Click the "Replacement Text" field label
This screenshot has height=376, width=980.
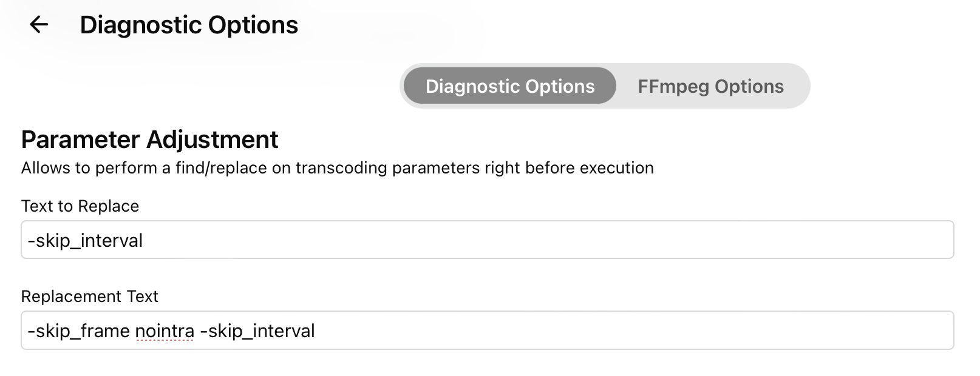[89, 297]
